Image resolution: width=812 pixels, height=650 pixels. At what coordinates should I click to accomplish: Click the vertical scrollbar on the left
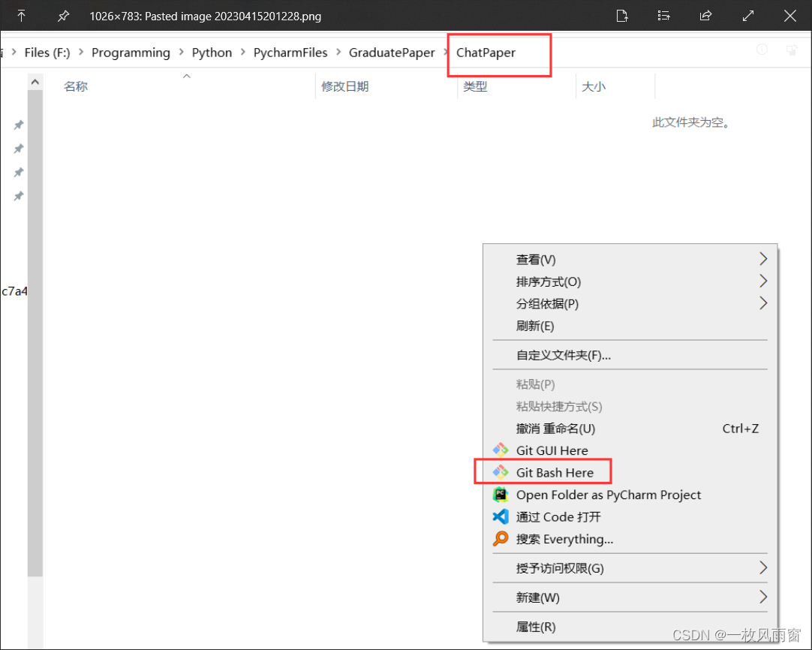coord(35,338)
